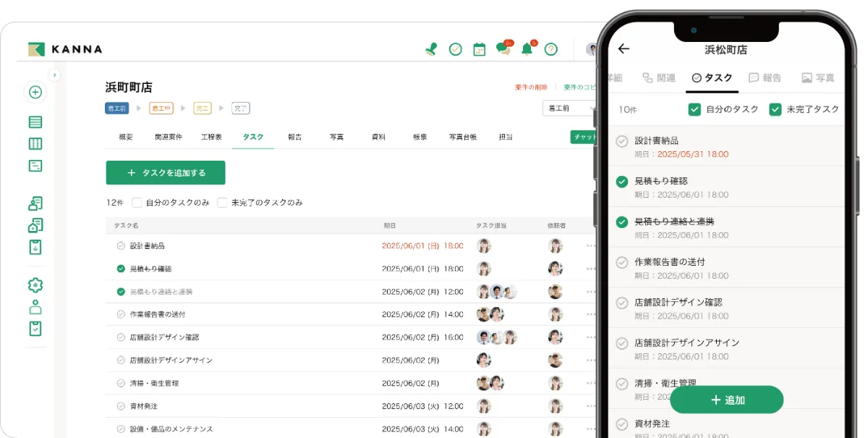Open desktop 店舗設計デザイン確認 task row
This screenshot has width=868, height=438.
(352, 337)
